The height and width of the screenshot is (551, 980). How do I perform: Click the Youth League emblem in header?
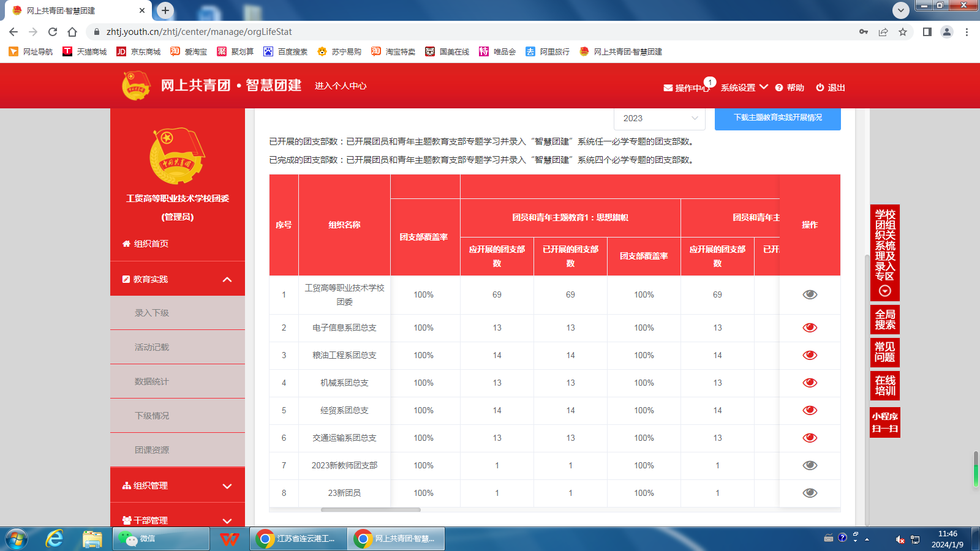pos(136,86)
